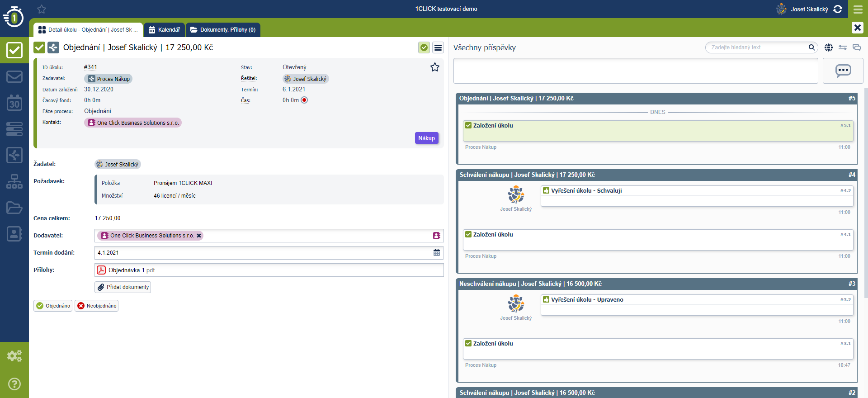Open the task hamburger menu
Image resolution: width=868 pixels, height=398 pixels.
point(438,47)
